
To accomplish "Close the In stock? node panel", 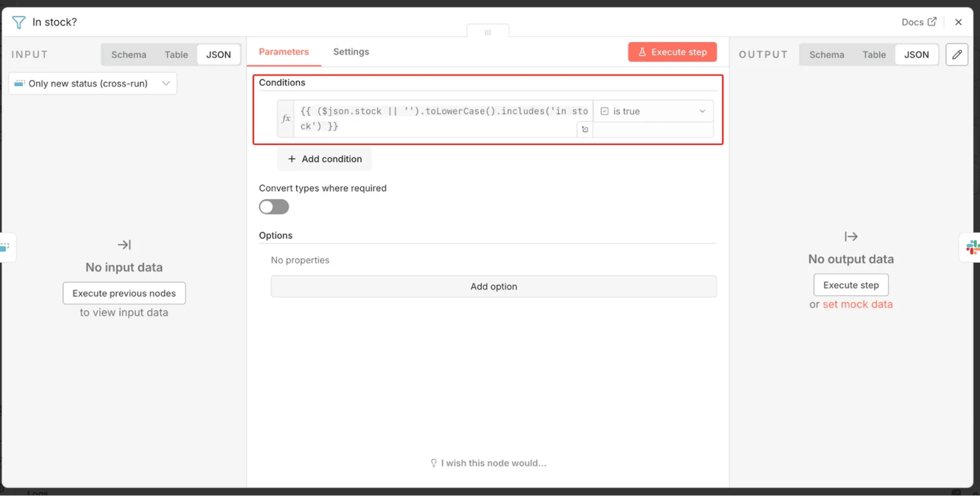I will (958, 22).
